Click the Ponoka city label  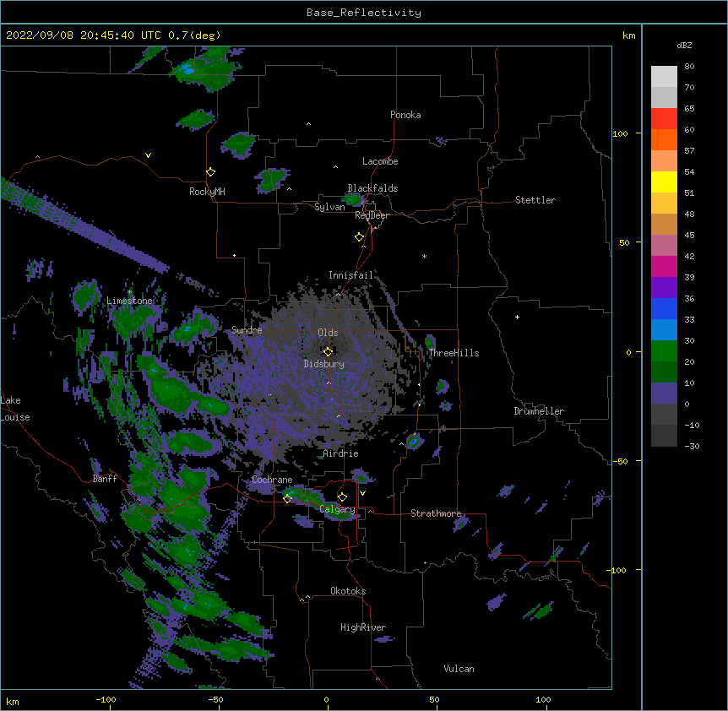405,115
